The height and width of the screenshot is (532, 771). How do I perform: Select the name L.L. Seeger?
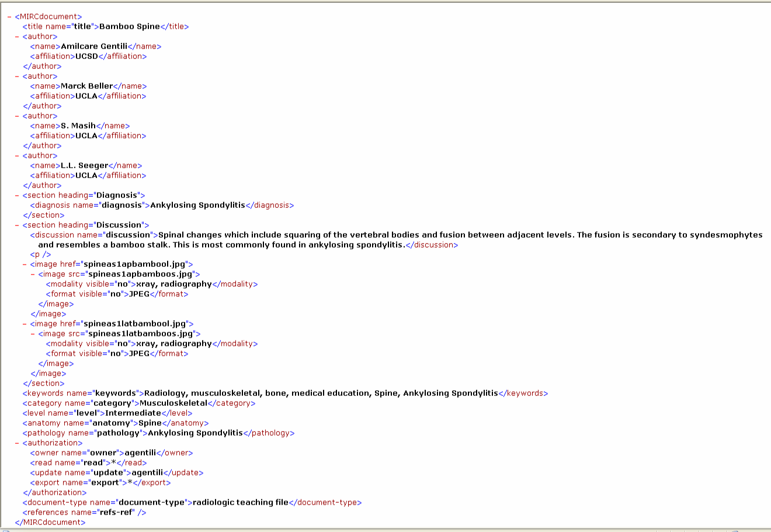coord(84,165)
